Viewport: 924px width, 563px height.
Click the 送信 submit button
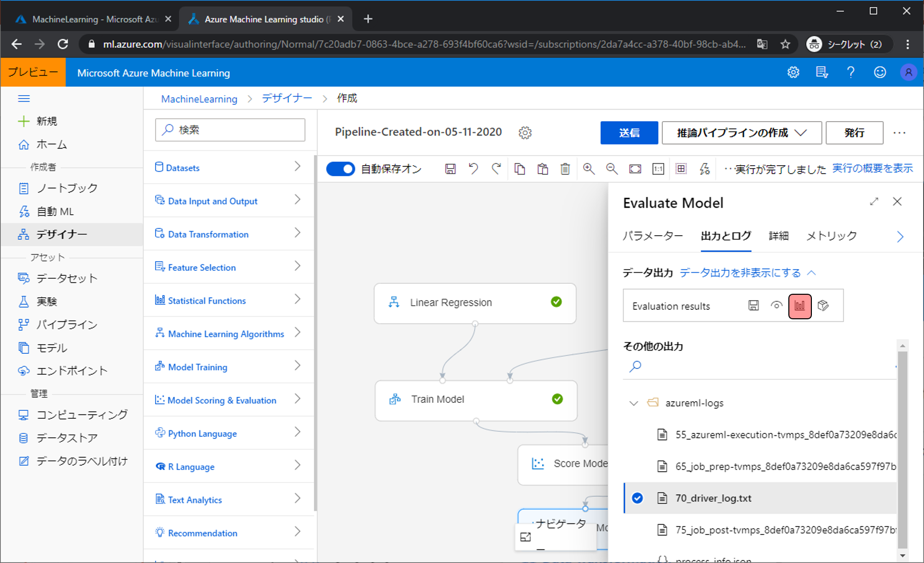coord(629,133)
